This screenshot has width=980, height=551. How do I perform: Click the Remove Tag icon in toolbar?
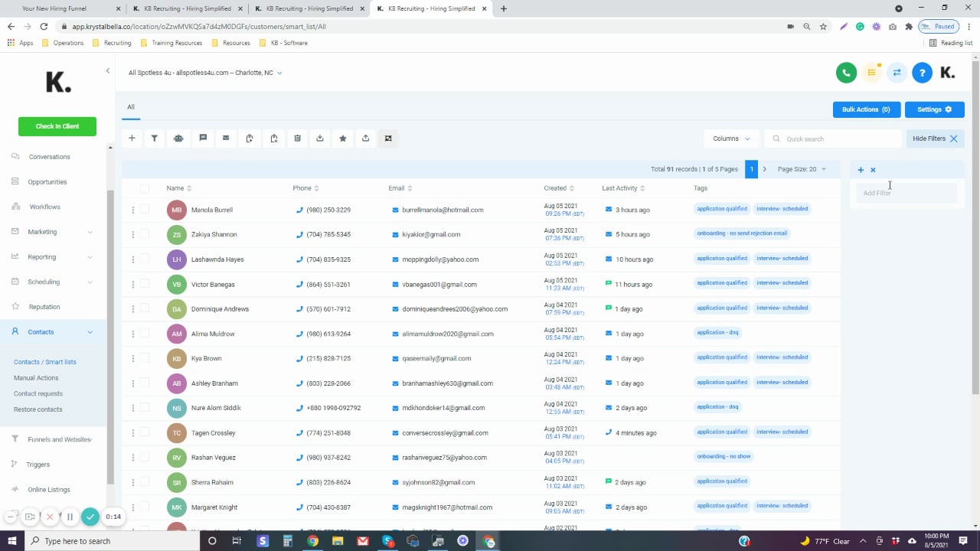(274, 139)
